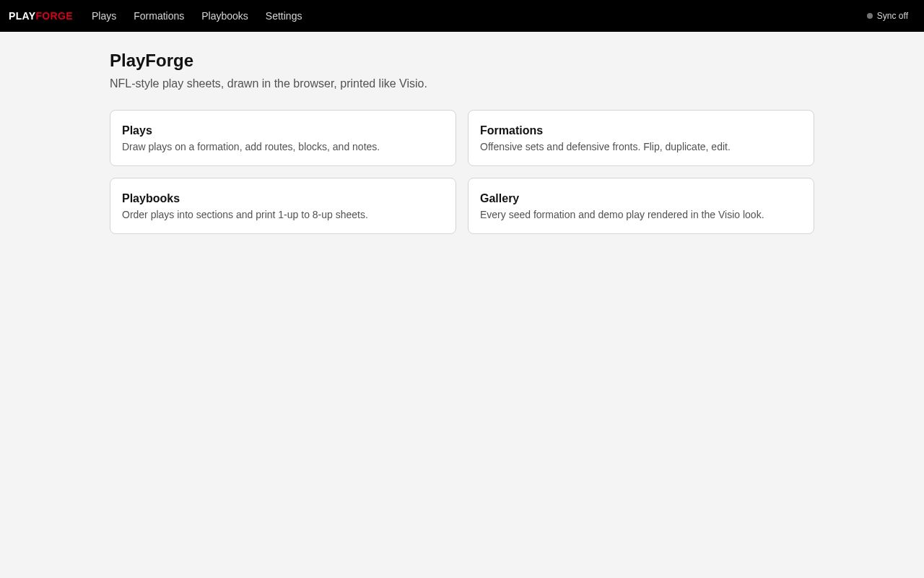Click "Order plays into sections" description
The image size is (924, 578).
(245, 215)
